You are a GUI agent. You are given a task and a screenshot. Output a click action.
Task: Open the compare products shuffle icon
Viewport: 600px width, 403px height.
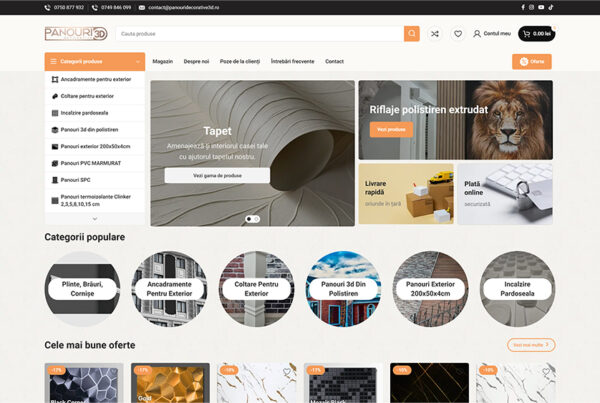pyautogui.click(x=435, y=34)
